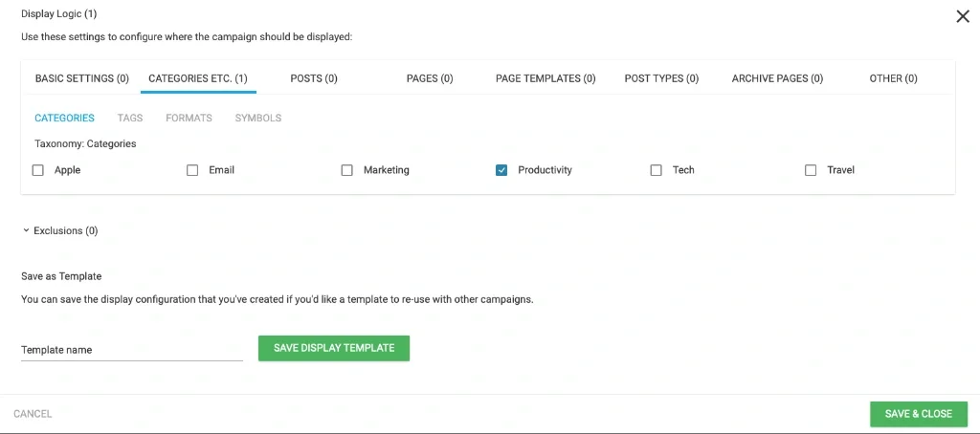The image size is (980, 434).
Task: Show the Tags taxonomy sub-tab
Action: click(x=130, y=118)
